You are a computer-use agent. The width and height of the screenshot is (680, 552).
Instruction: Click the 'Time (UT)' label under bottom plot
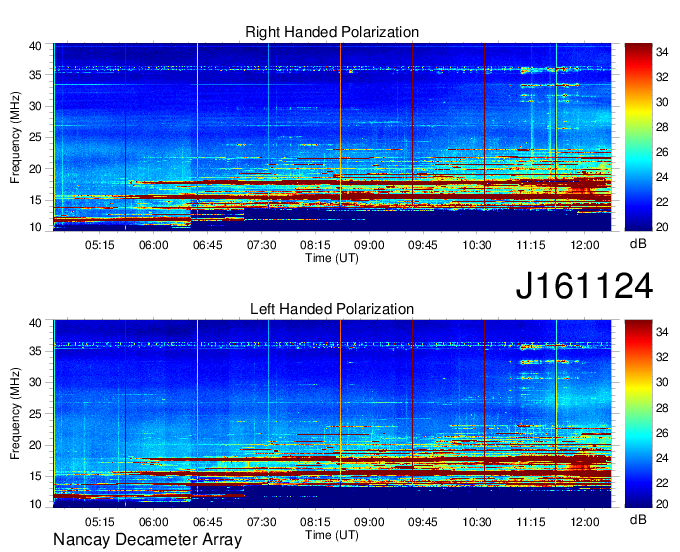332,535
